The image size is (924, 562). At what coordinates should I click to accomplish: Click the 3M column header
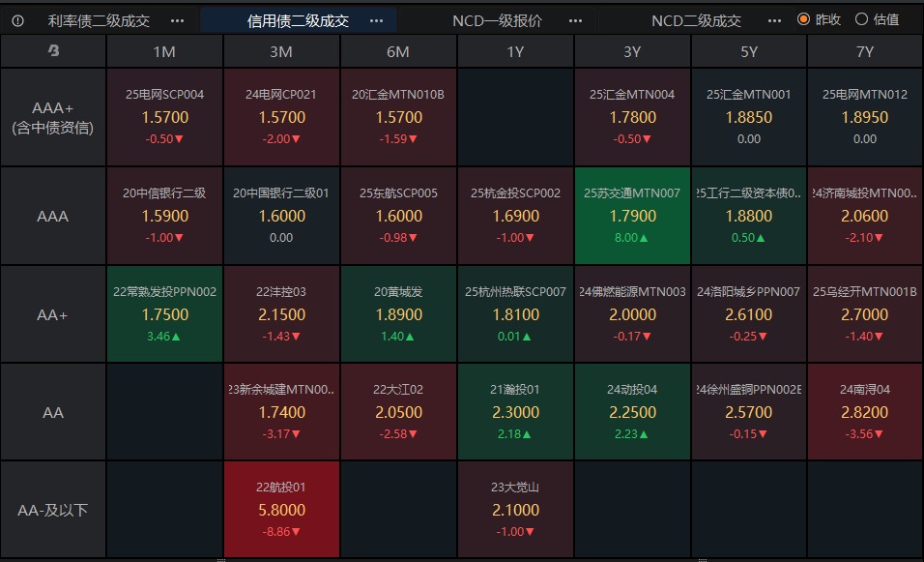pos(281,51)
